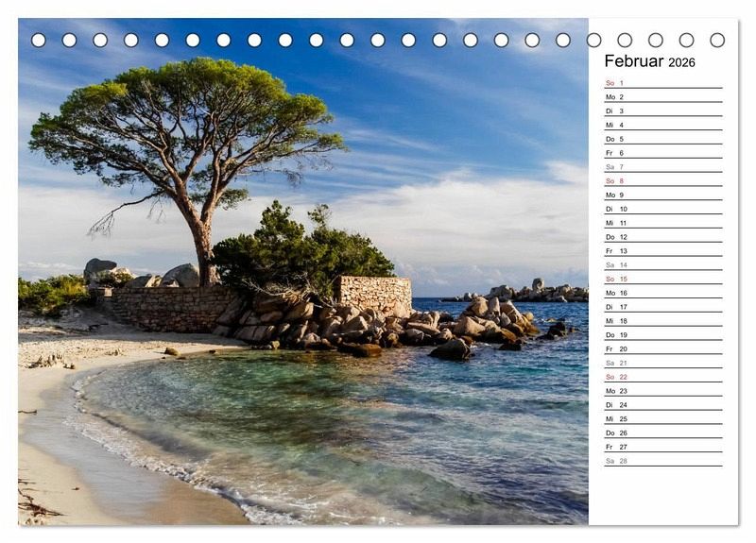Click the Do 26 calendar entry
The width and height of the screenshot is (756, 543).
coord(662,433)
